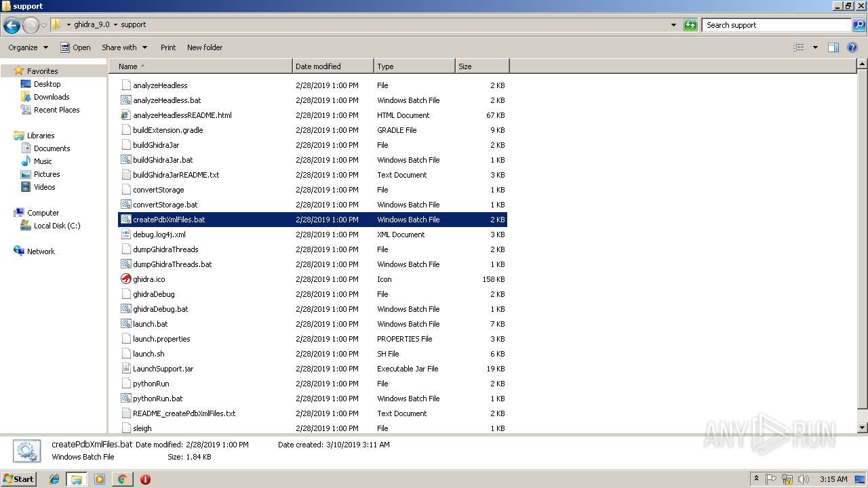The image size is (868, 488).
Task: Select the file named analyzeHeadless
Action: click(x=160, y=85)
